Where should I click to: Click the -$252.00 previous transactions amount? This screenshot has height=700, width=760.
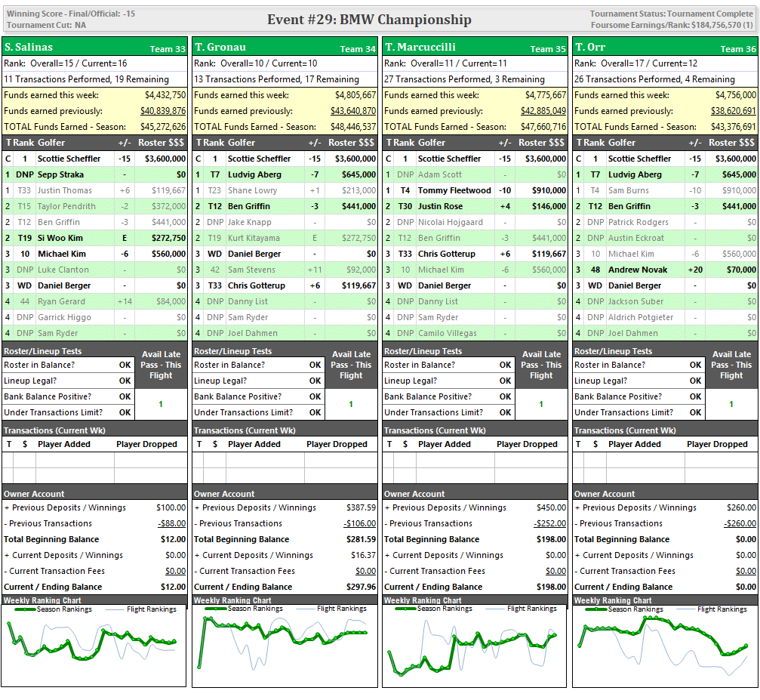coord(550,523)
